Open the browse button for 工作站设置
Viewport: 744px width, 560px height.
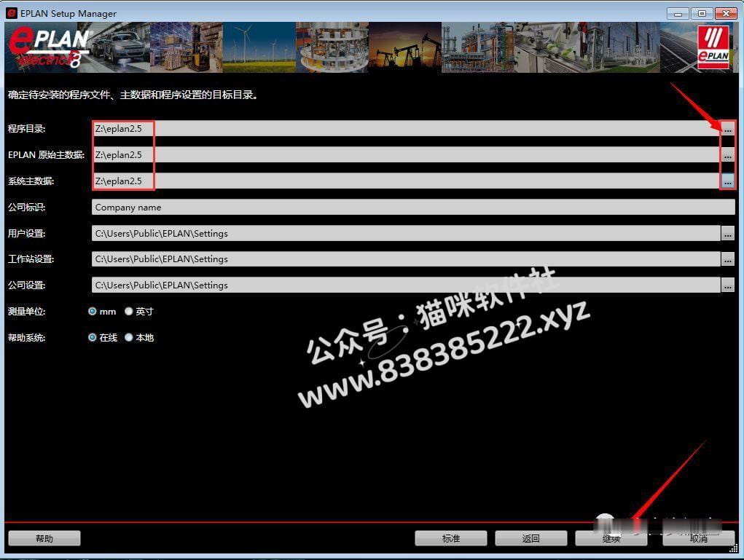click(728, 259)
